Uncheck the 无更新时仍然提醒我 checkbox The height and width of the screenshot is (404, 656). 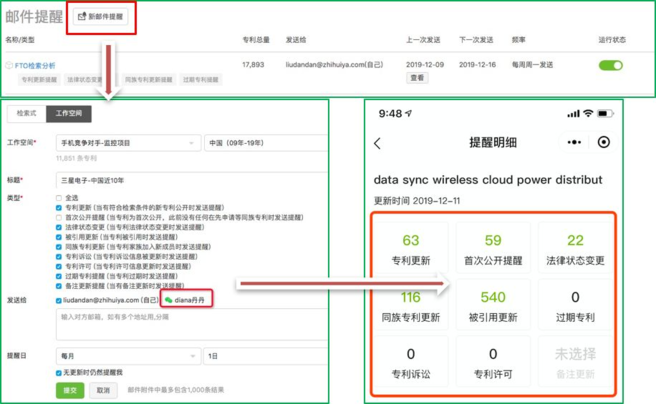59,373
